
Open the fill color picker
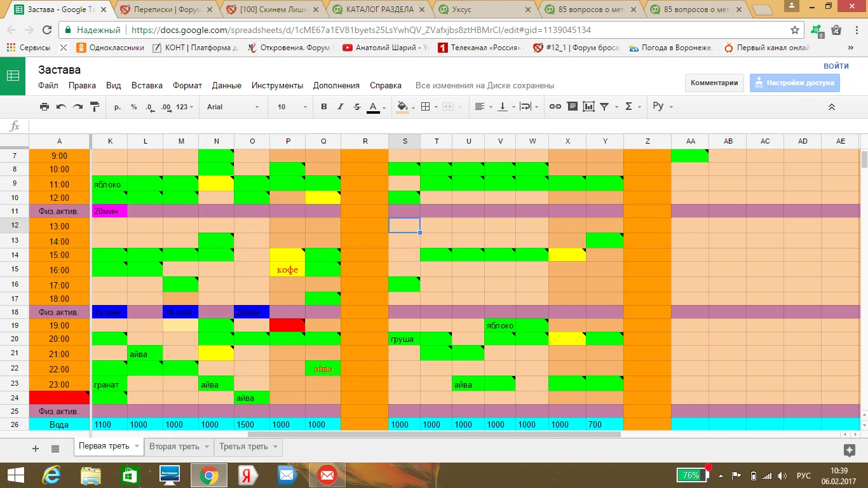(x=402, y=107)
